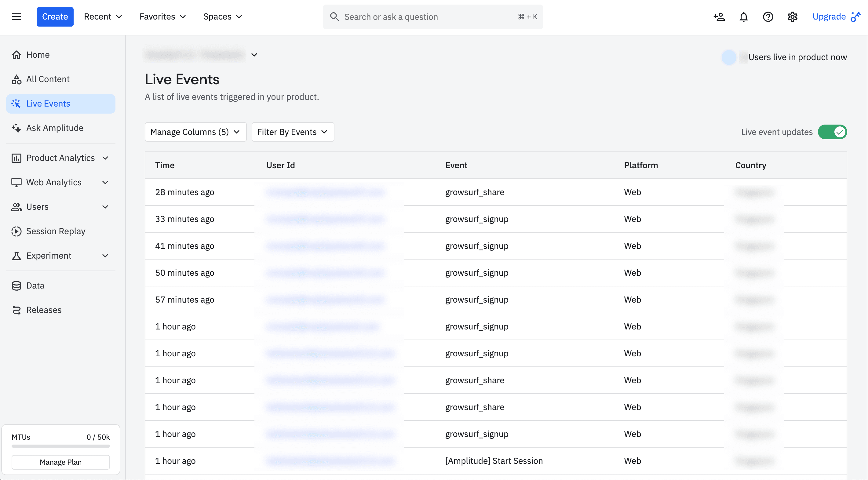Click the Upgrade link
This screenshot has height=480, width=868.
coord(829,16)
